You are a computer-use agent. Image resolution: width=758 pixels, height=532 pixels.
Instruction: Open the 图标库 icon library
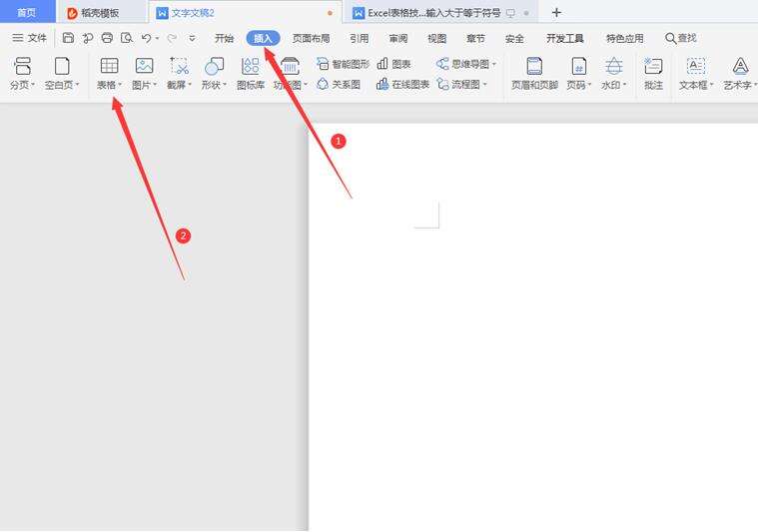pos(251,73)
